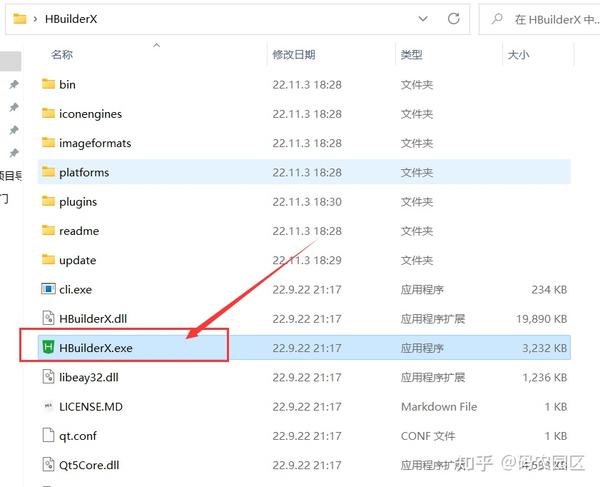The width and height of the screenshot is (600, 487).
Task: Sort by the 类型 column header
Action: 411,55
